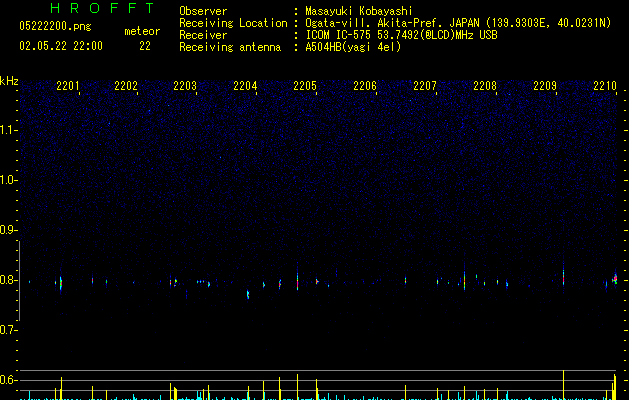This screenshot has width=629, height=400.
Task: Click the 0.7 kHz axis label
Action: point(8,330)
